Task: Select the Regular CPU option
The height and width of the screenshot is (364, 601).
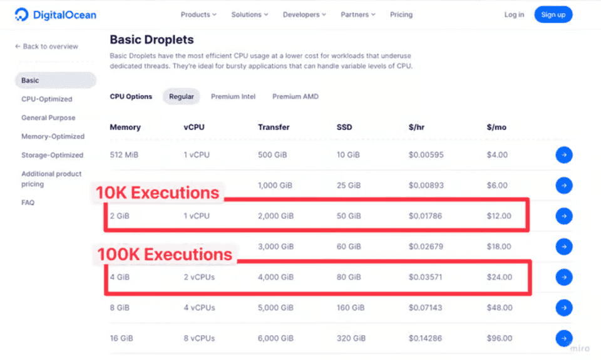Action: point(182,97)
